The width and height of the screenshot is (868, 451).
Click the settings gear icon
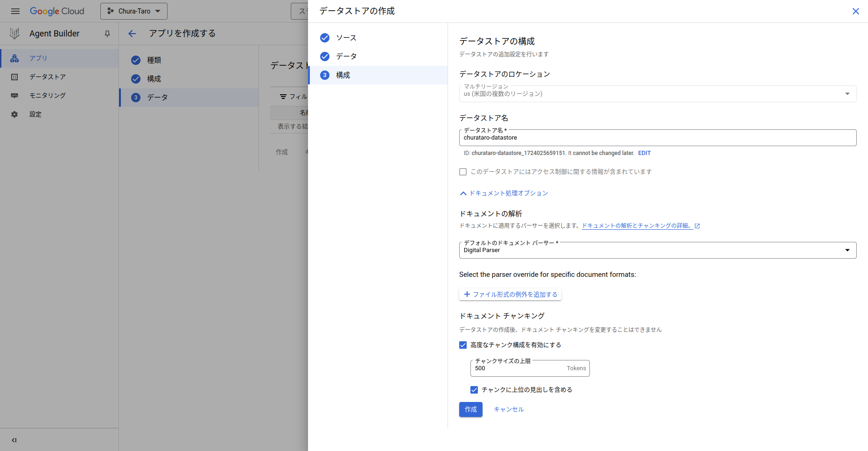(x=14, y=114)
